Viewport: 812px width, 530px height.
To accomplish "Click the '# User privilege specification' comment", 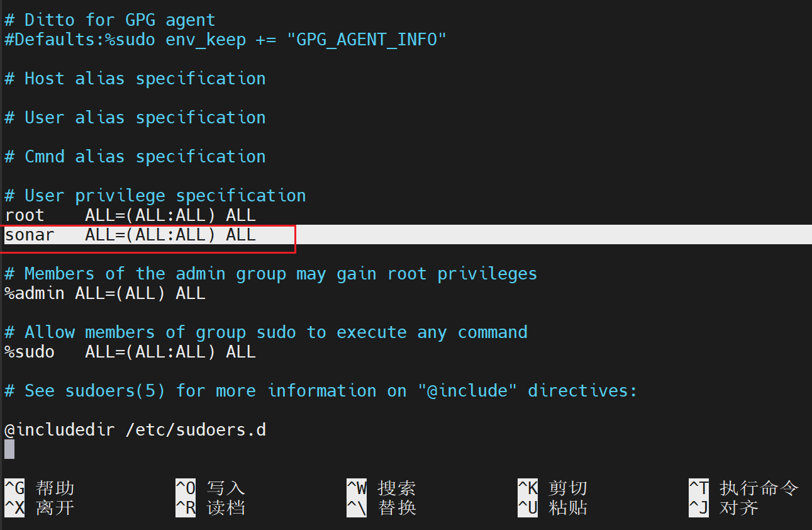I will 155,196.
